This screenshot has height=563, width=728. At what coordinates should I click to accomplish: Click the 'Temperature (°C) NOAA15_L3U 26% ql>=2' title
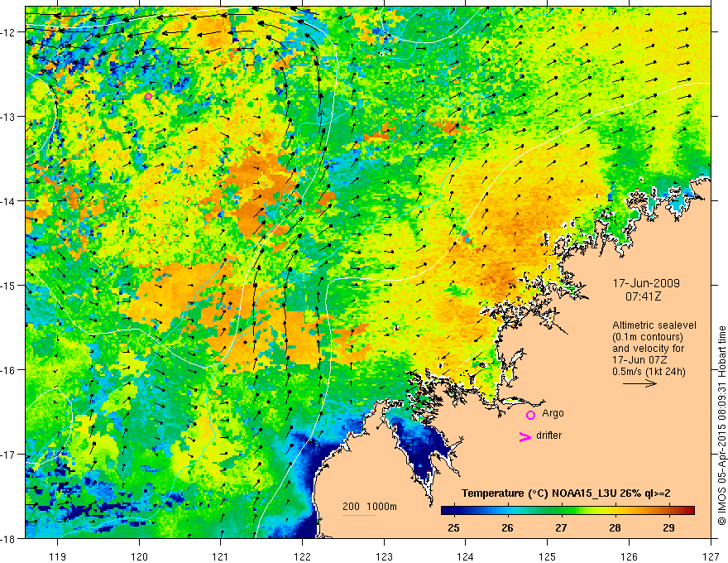(566, 493)
